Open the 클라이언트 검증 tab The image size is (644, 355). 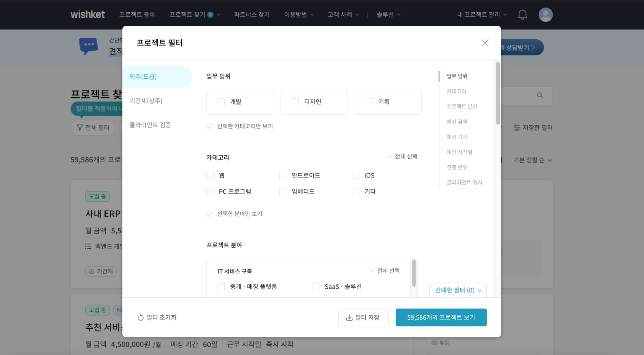pos(149,125)
